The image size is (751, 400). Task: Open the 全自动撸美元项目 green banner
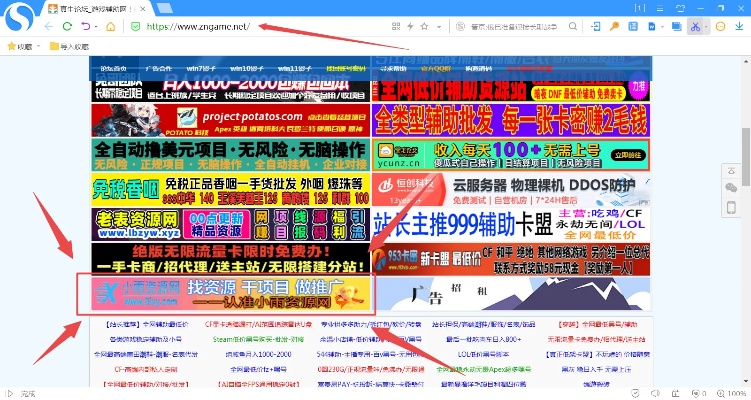pos(230,155)
